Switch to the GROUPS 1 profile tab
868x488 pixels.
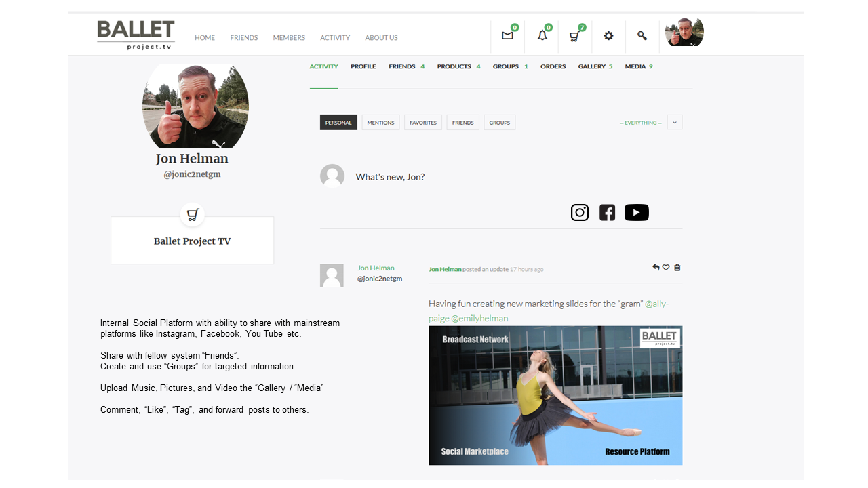point(511,66)
